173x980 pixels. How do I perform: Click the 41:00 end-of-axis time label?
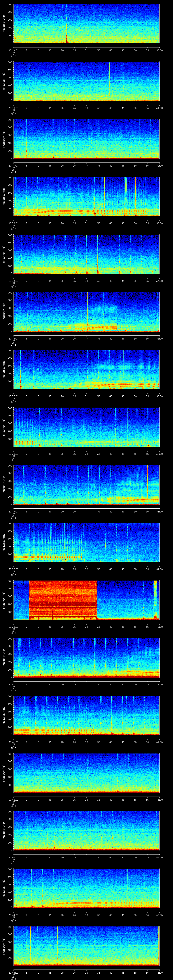(x=159, y=684)
